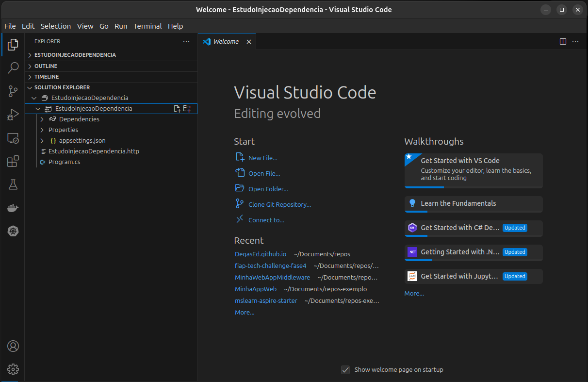Open the Edit menu
The image size is (588, 382).
(x=28, y=26)
